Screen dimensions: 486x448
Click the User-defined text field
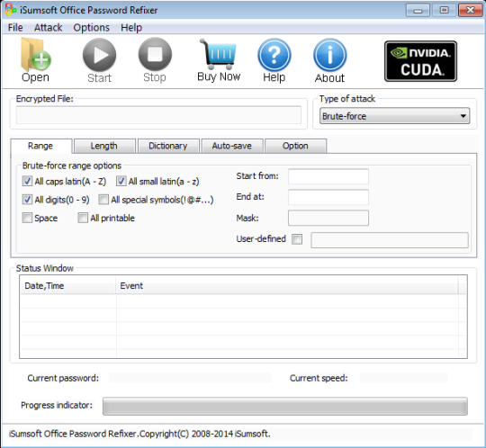[x=390, y=240]
